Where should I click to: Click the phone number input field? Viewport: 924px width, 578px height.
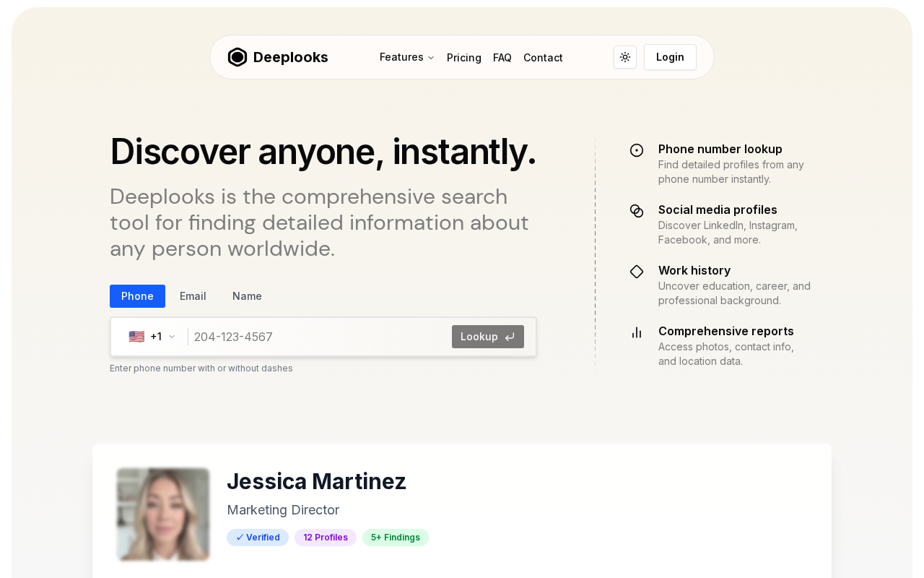pyautogui.click(x=318, y=337)
